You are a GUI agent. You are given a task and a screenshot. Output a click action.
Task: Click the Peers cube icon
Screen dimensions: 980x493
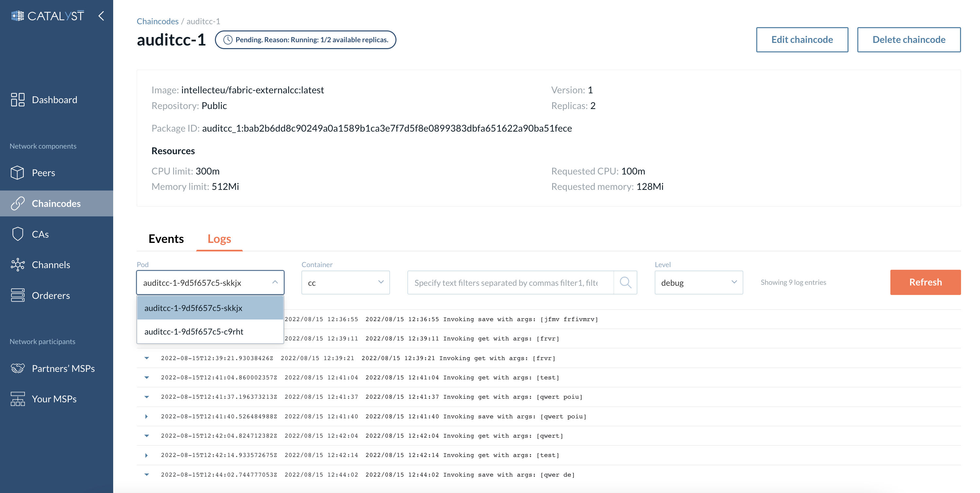tap(18, 173)
